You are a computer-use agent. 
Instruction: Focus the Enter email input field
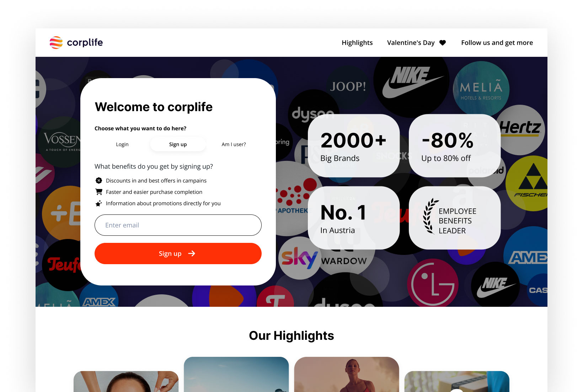click(178, 225)
